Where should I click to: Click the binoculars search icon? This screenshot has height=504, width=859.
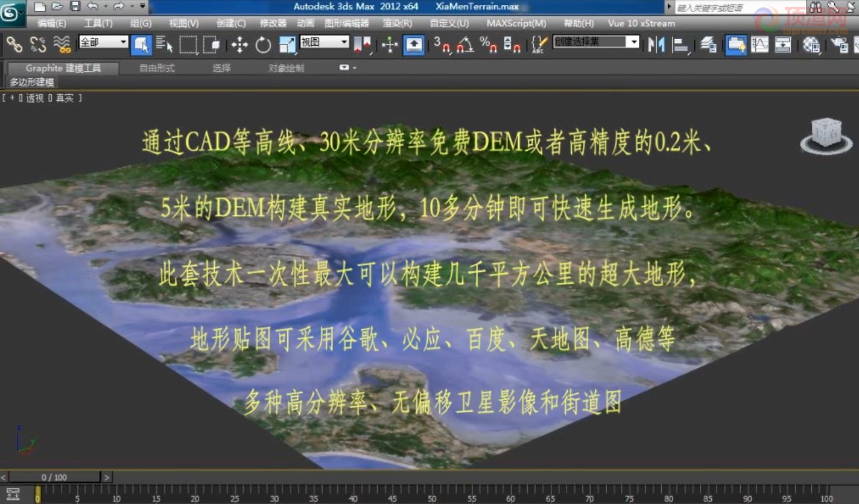816,7
